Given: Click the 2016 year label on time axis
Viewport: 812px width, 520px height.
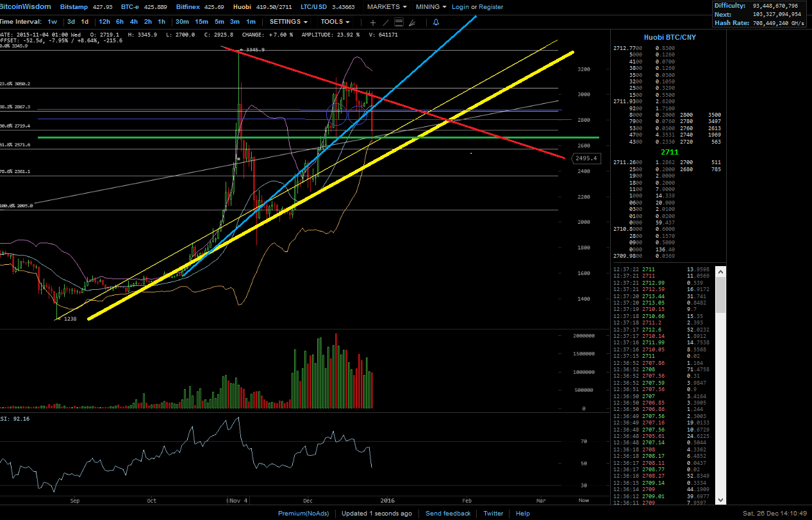Looking at the screenshot, I should point(387,500).
